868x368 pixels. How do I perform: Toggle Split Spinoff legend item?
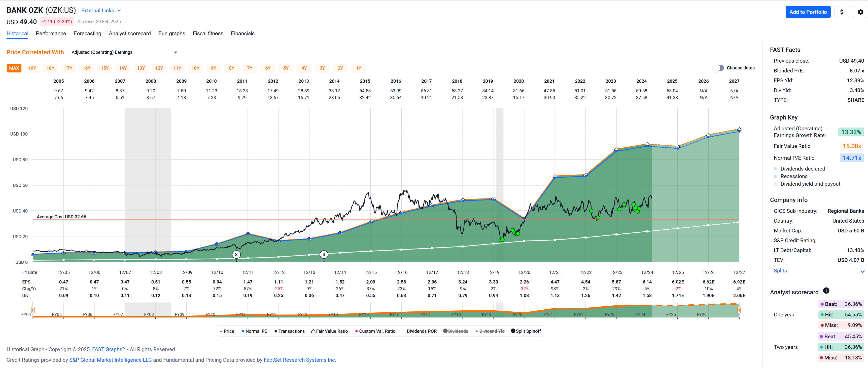[x=526, y=331]
